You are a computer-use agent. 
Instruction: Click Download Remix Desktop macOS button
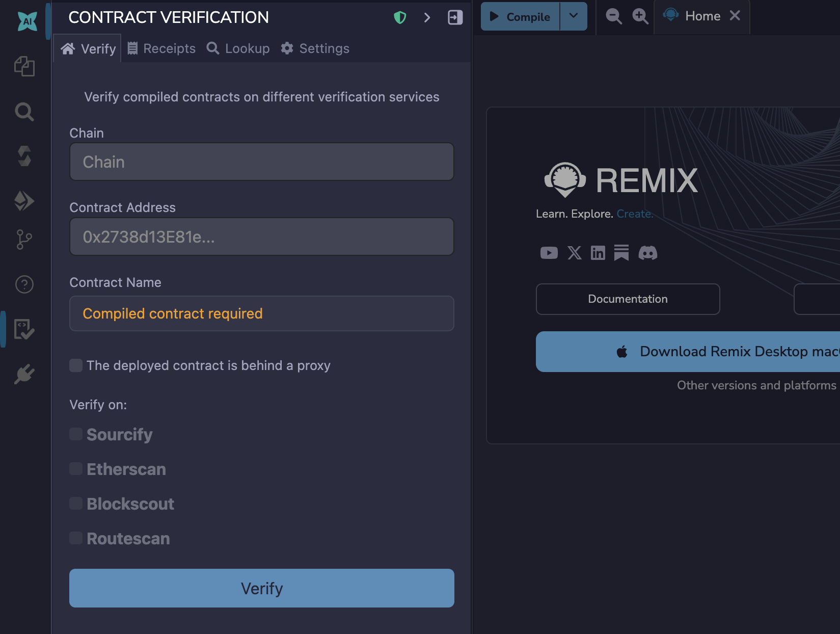688,352
